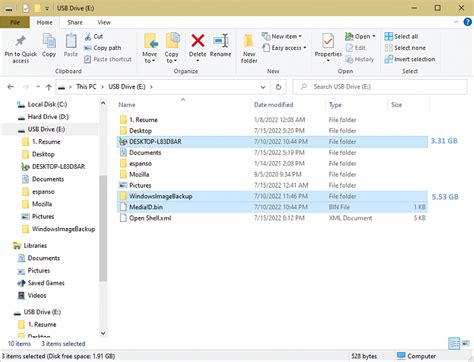Click the navigation pane scroll down arrow
Image resolution: width=474 pixels, height=362 pixels.
[x=103, y=333]
